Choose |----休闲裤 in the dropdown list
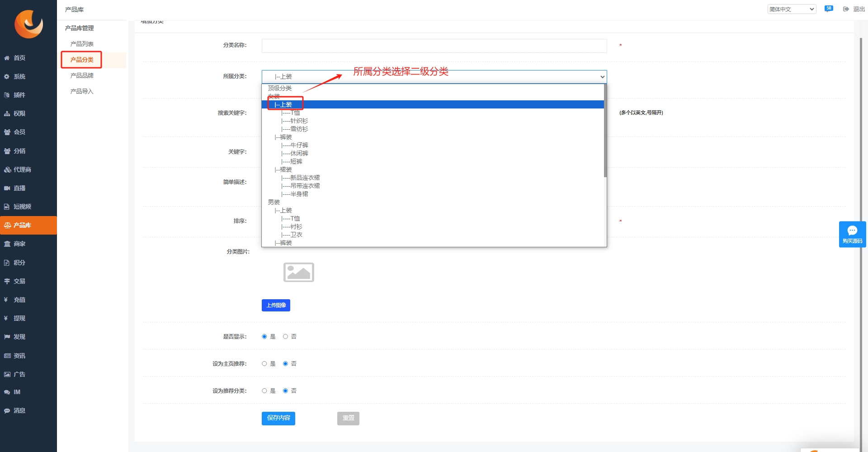 pos(433,153)
